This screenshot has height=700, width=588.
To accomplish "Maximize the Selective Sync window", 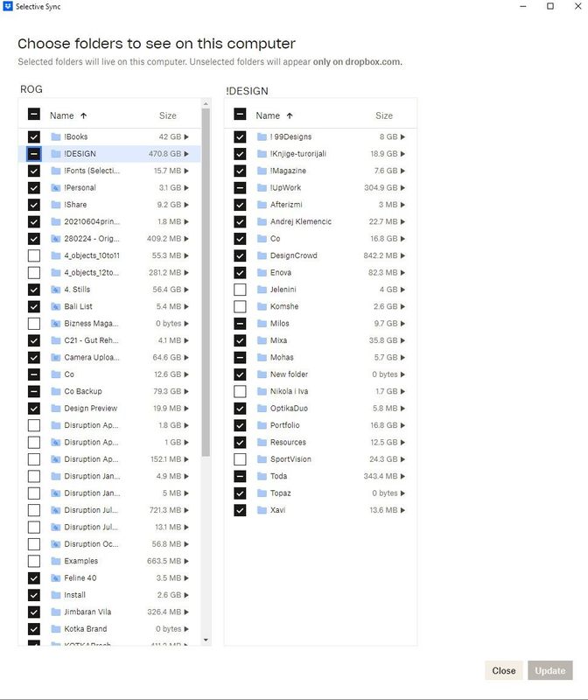I will click(x=550, y=6).
